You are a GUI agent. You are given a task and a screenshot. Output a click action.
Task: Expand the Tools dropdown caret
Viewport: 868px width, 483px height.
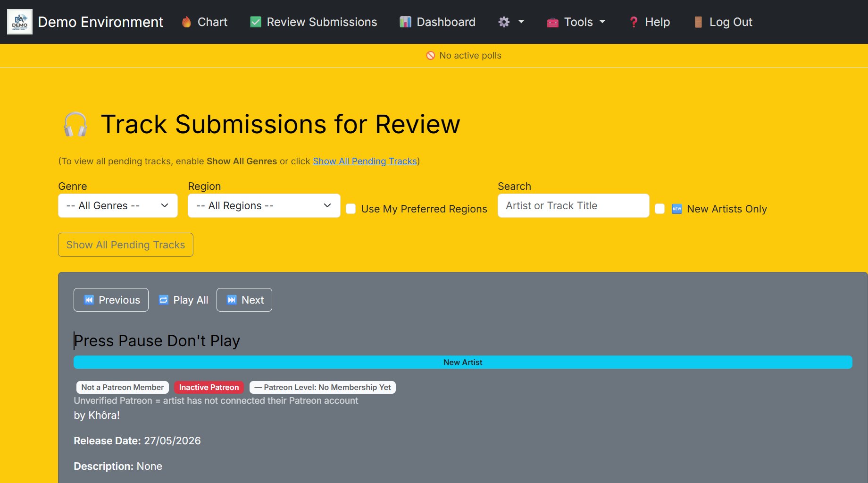click(x=602, y=22)
